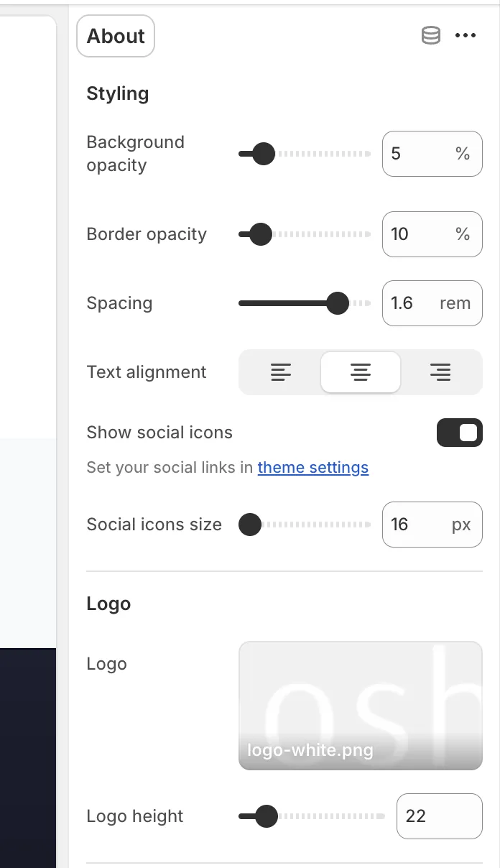Open the three-dot more options menu
The height and width of the screenshot is (868, 500).
pyautogui.click(x=466, y=36)
